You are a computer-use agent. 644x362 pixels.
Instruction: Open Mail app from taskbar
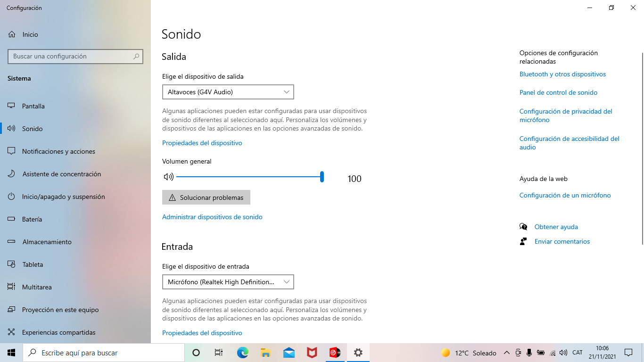(289, 353)
